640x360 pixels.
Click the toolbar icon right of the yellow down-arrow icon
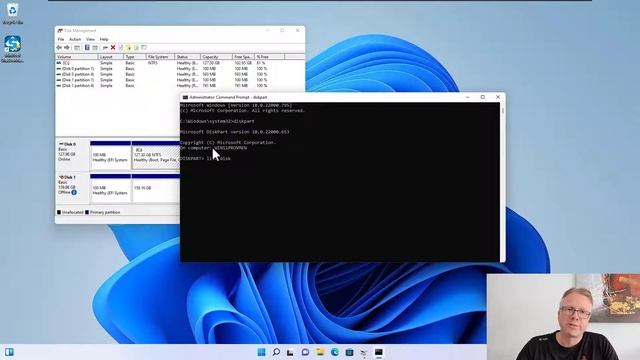[136, 48]
